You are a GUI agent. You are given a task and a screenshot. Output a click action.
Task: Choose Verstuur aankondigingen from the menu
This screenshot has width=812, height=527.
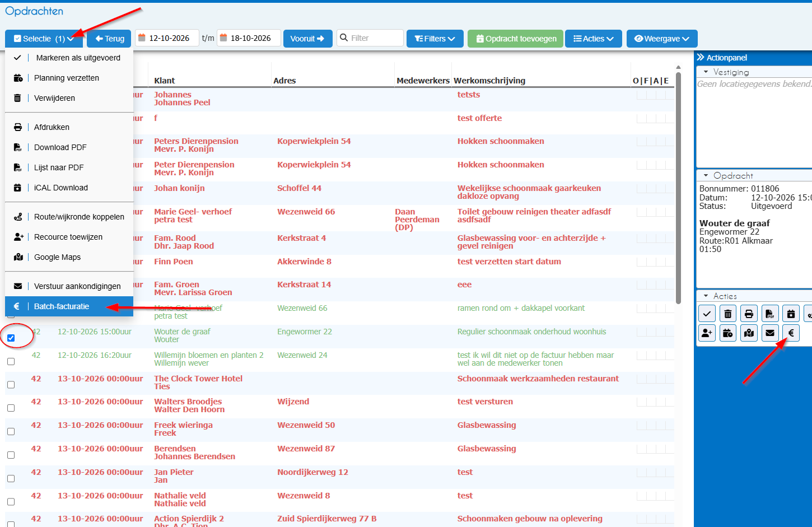click(69, 286)
